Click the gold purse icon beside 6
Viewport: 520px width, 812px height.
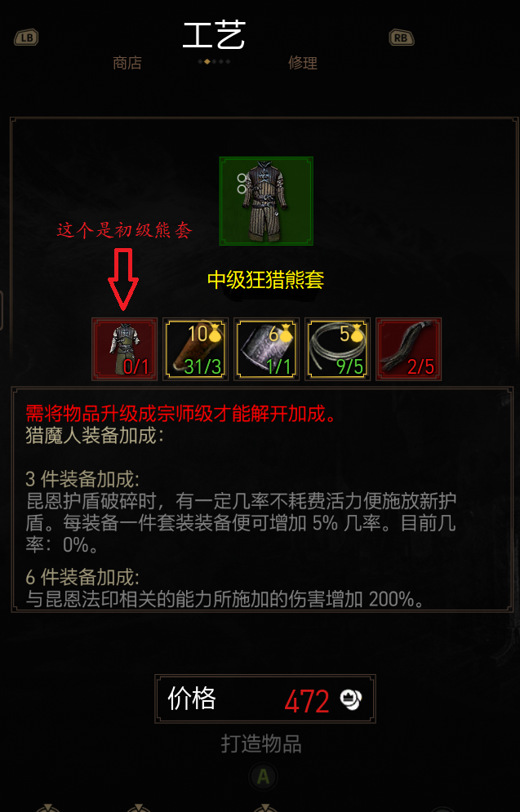coord(286,335)
